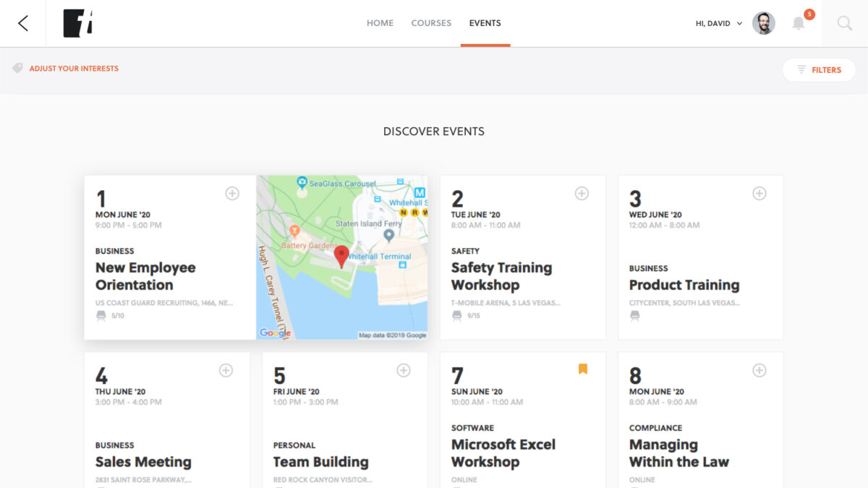This screenshot has height=488, width=868.
Task: Click the Tue June '20 date text
Action: [476, 215]
